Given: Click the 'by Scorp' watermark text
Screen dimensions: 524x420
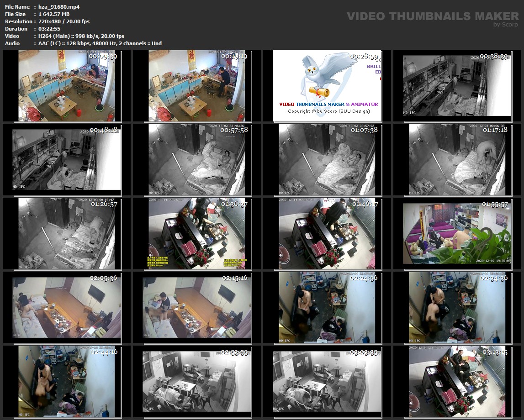Looking at the screenshot, I should pyautogui.click(x=506, y=25).
